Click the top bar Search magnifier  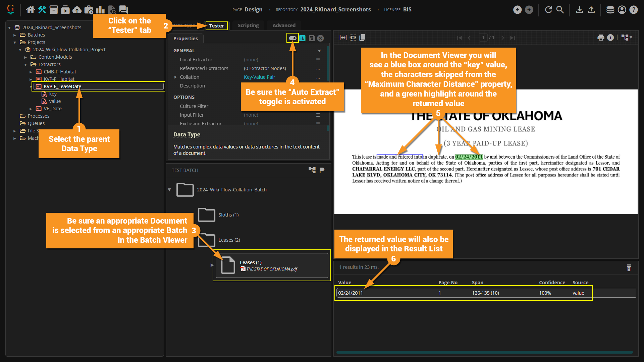[560, 10]
